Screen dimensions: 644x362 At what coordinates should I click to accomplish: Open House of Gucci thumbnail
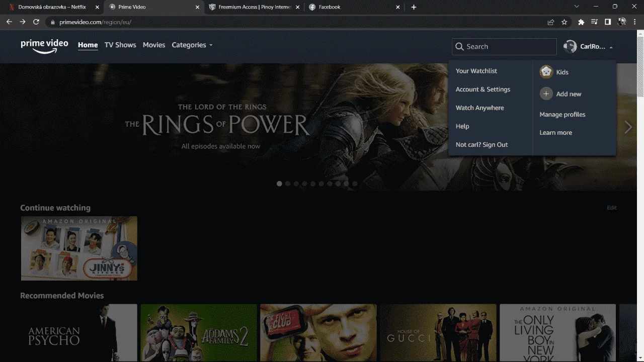tap(438, 333)
